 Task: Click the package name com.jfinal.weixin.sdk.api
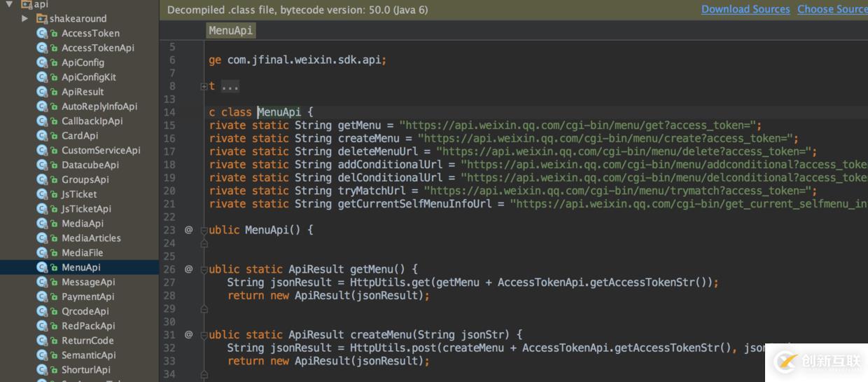click(x=304, y=60)
